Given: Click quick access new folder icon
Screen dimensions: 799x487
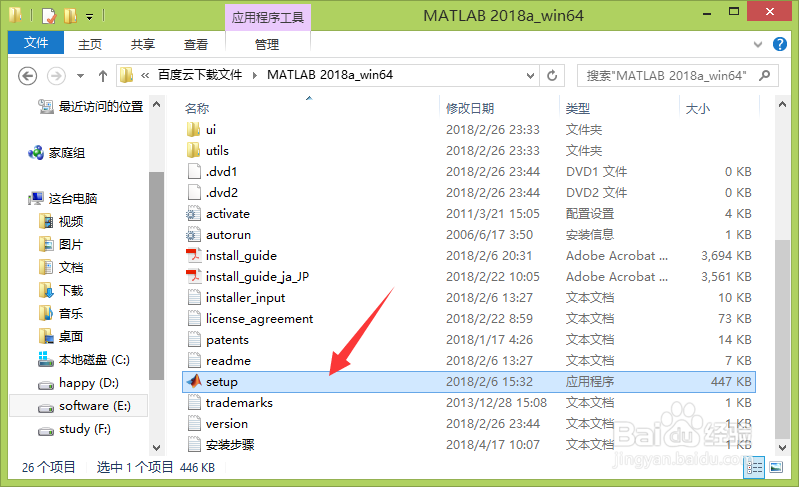Looking at the screenshot, I should (x=70, y=16).
